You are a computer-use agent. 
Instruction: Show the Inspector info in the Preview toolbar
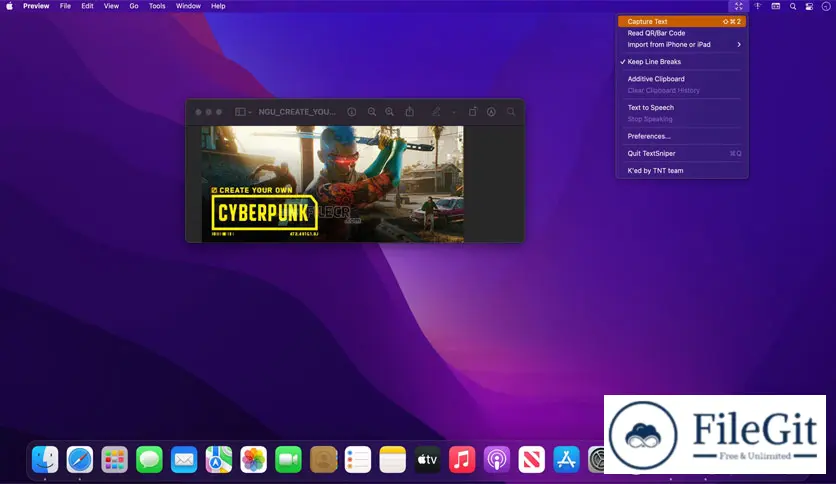pos(352,112)
